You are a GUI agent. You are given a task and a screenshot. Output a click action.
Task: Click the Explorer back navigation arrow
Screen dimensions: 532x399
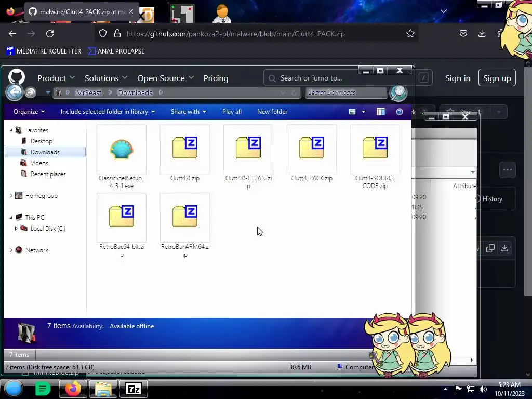click(x=14, y=92)
